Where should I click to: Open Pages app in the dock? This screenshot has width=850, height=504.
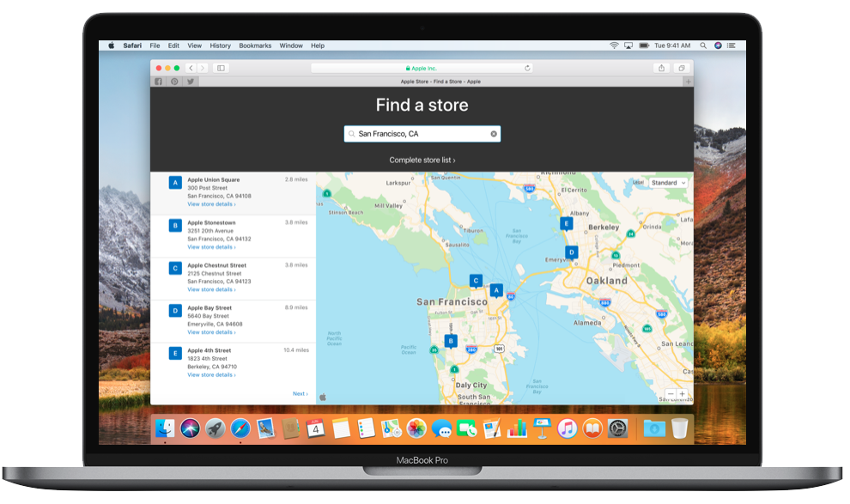pyautogui.click(x=492, y=428)
